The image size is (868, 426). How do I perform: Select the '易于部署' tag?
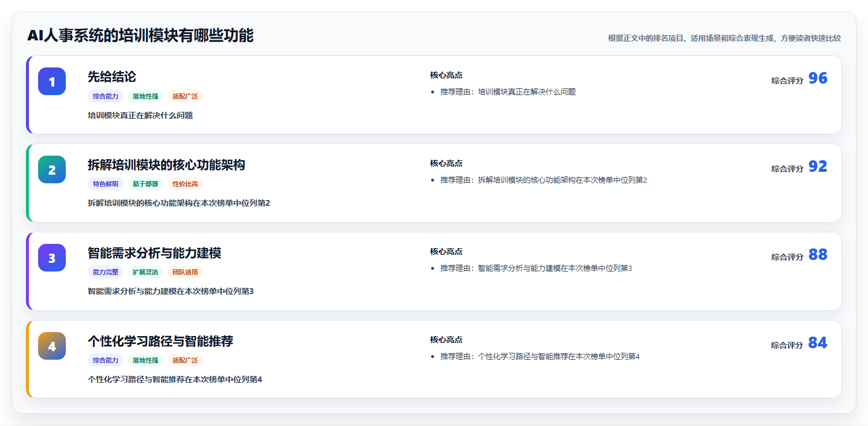point(145,184)
